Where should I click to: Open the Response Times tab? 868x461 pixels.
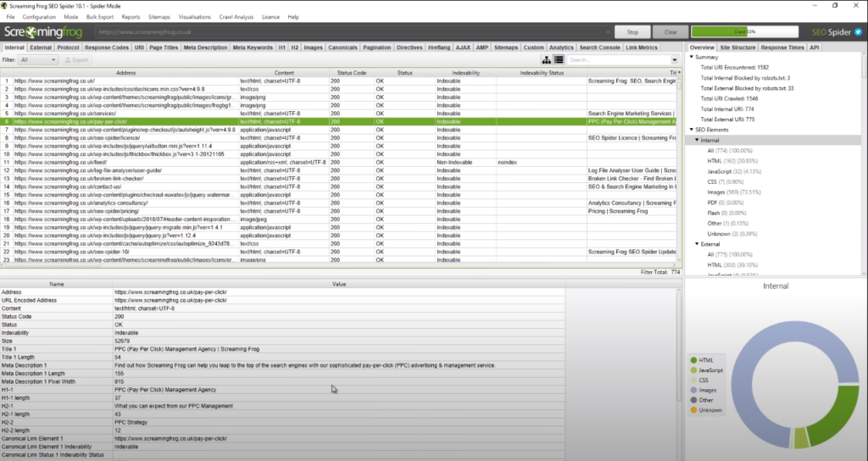(782, 47)
